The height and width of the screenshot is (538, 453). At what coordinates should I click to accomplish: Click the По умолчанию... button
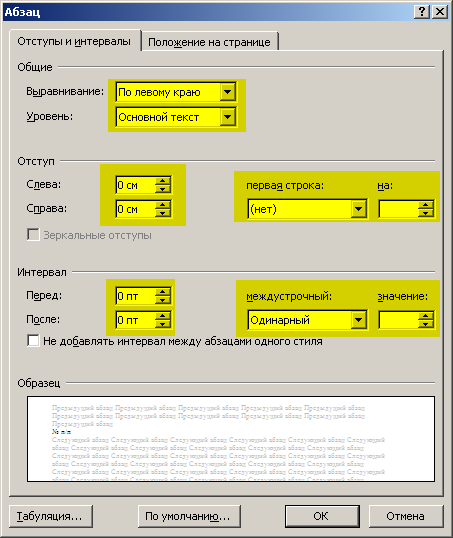(189, 516)
